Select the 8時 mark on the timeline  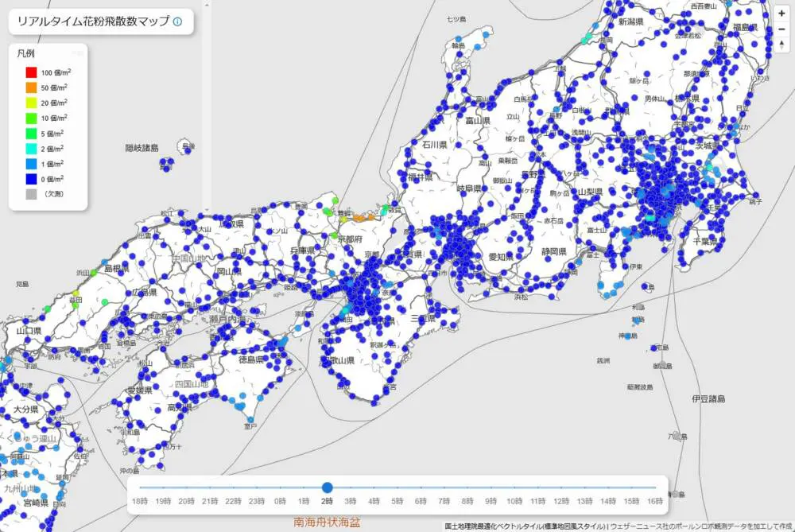467,501
